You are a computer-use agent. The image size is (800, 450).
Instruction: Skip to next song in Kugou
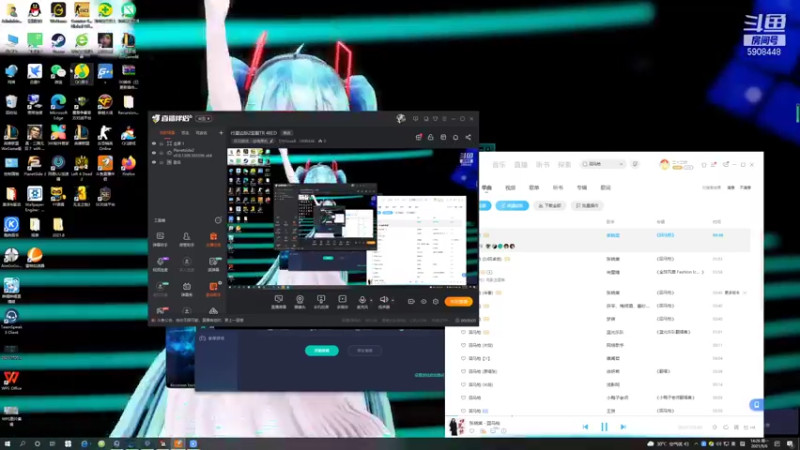[x=623, y=427]
